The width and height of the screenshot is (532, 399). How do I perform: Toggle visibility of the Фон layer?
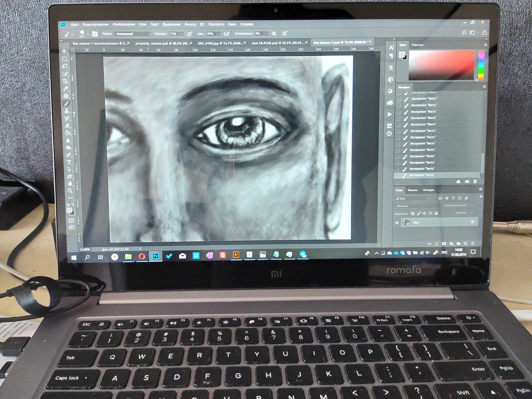click(x=397, y=222)
